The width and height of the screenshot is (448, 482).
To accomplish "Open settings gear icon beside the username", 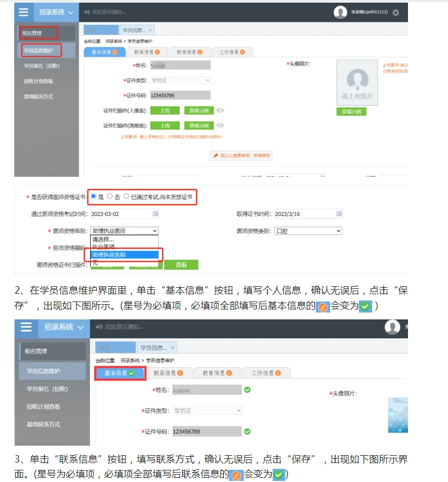I will 396,13.
